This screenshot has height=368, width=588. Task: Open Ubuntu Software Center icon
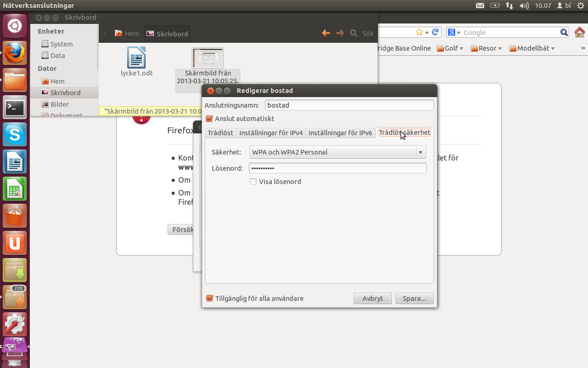(x=15, y=216)
